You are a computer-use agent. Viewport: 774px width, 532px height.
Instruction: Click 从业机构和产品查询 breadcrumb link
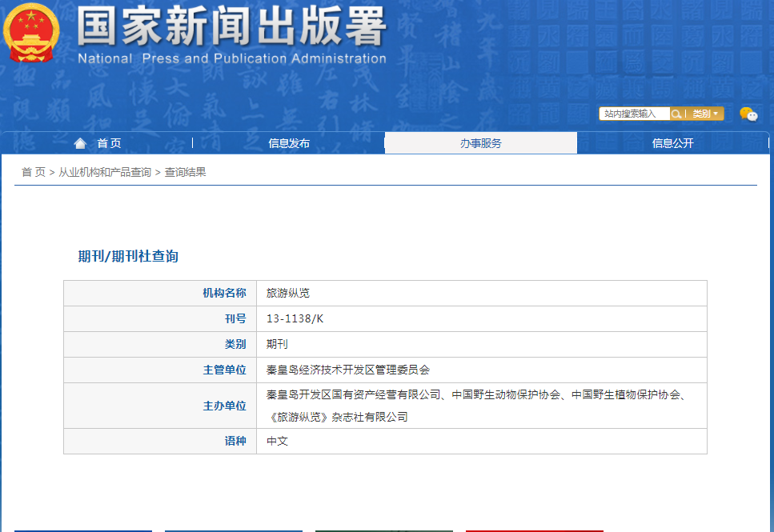[x=105, y=172]
